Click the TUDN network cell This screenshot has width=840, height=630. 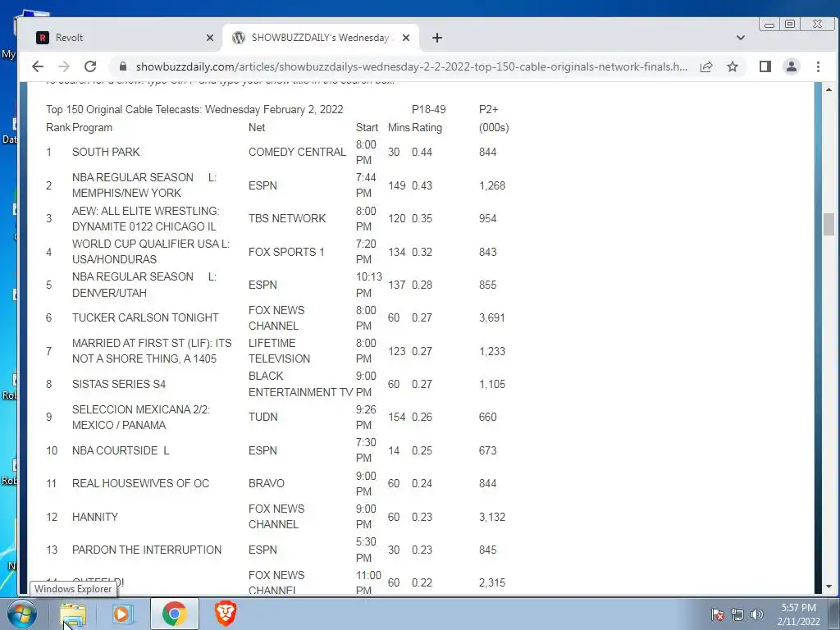point(263,417)
